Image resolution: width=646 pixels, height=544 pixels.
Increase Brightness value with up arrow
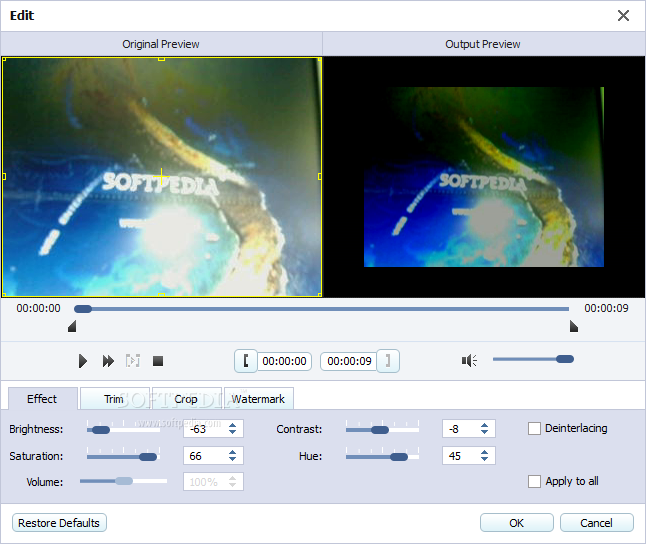[233, 425]
